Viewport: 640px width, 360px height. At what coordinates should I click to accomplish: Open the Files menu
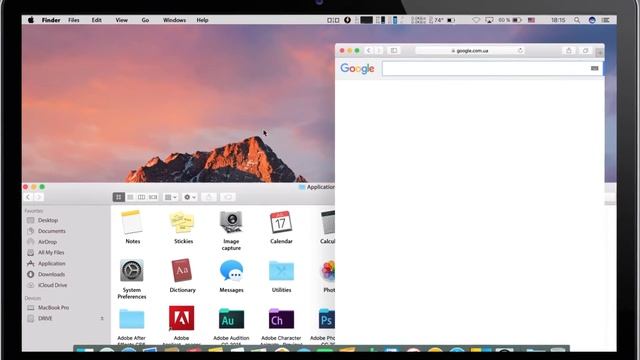coord(74,20)
